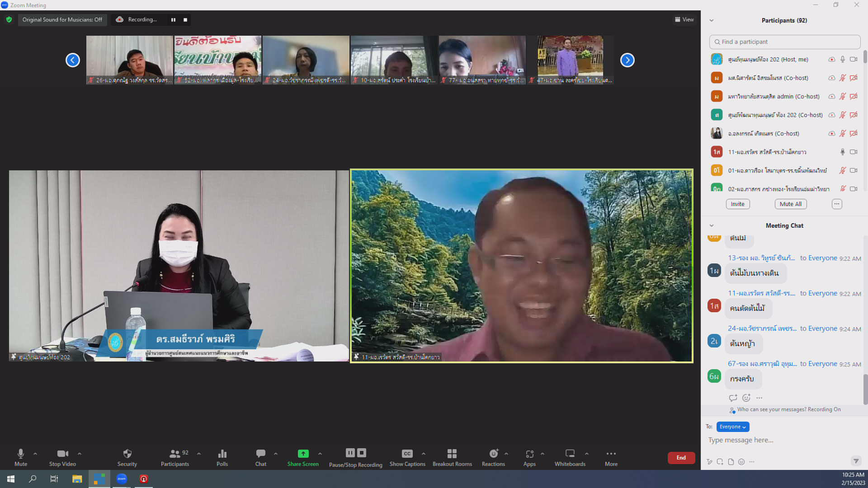Expand video options arrow next to Stop Video
The image size is (868, 488).
80,454
